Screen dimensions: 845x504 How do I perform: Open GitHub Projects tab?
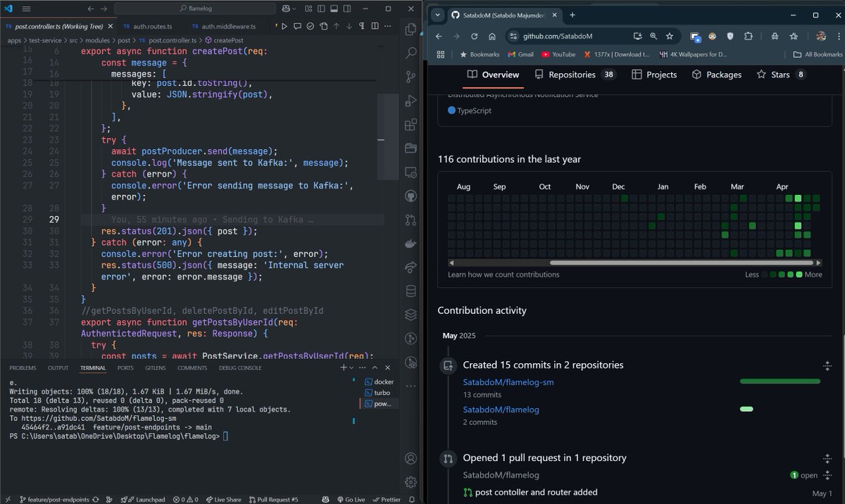point(654,75)
